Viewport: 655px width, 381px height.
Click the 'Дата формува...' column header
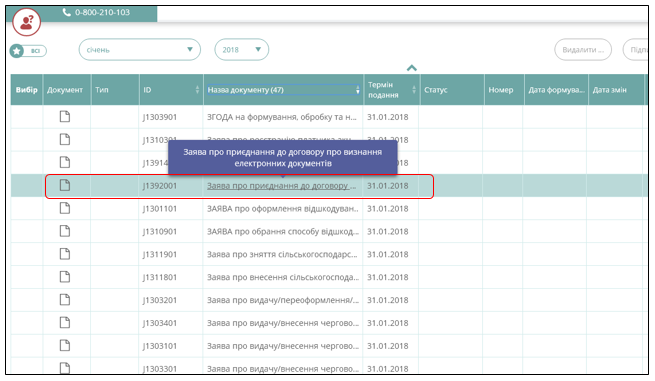pos(556,90)
